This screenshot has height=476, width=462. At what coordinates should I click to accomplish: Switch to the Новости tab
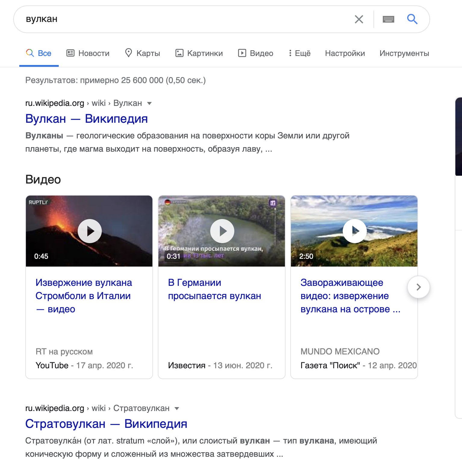[x=88, y=53]
